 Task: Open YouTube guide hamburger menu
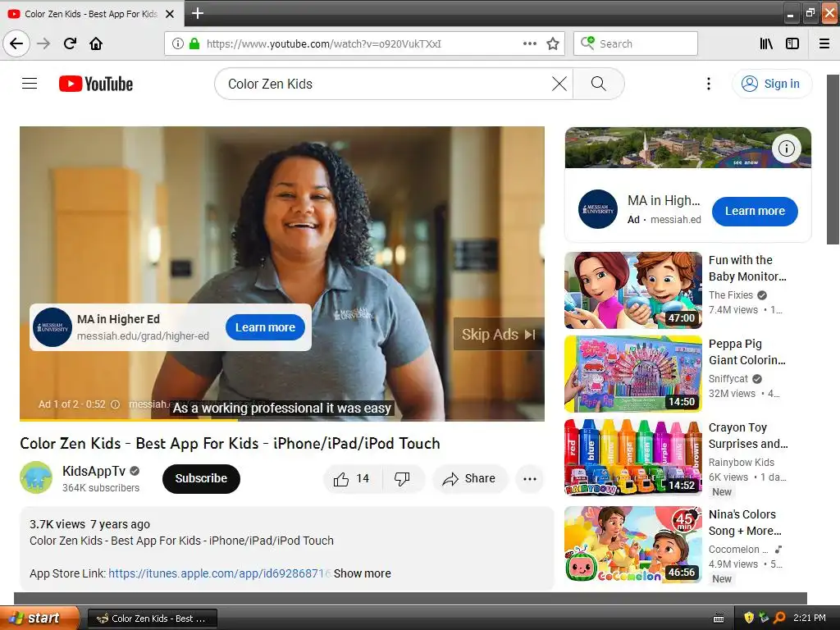pos(30,84)
